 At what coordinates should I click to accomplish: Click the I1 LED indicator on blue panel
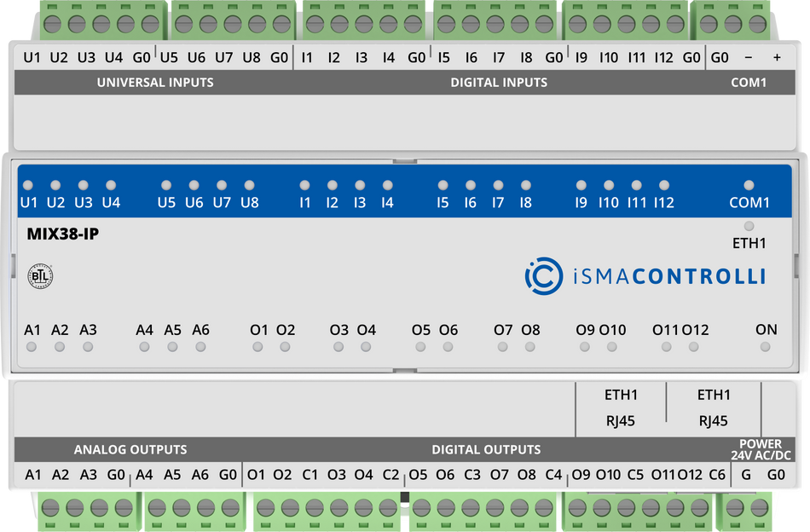[x=304, y=185]
